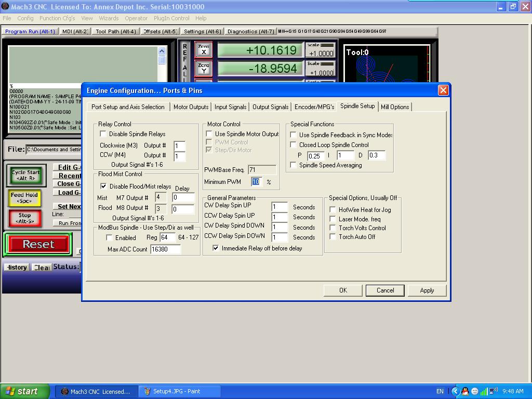The height and width of the screenshot is (399, 532).
Task: Click the Zero Y axis button
Action: (x=204, y=68)
